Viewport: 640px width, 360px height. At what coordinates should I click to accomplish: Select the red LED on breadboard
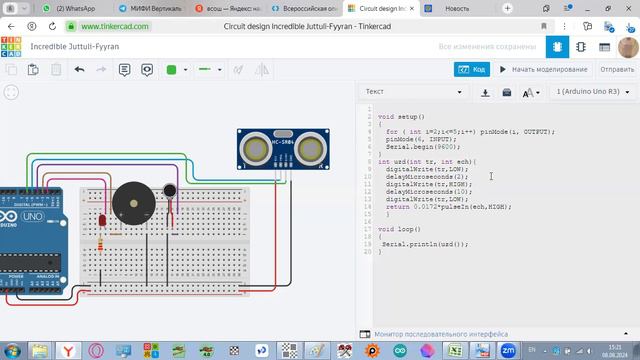pos(102,221)
